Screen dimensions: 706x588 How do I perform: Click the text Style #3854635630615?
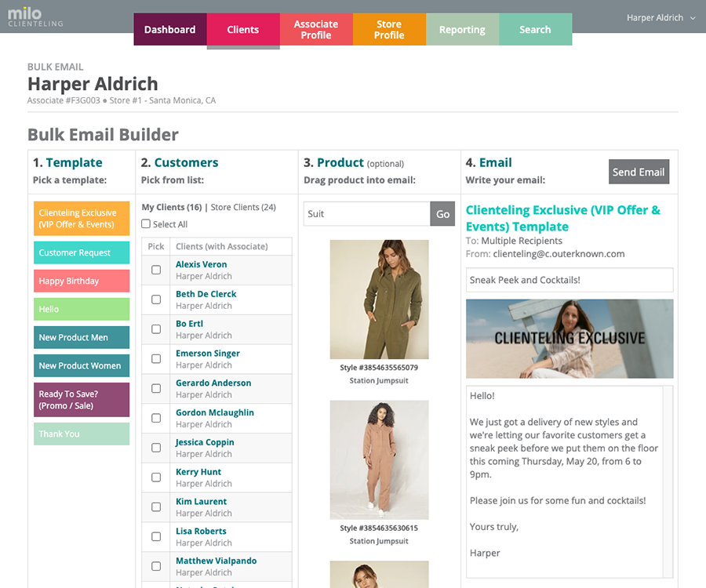379,528
